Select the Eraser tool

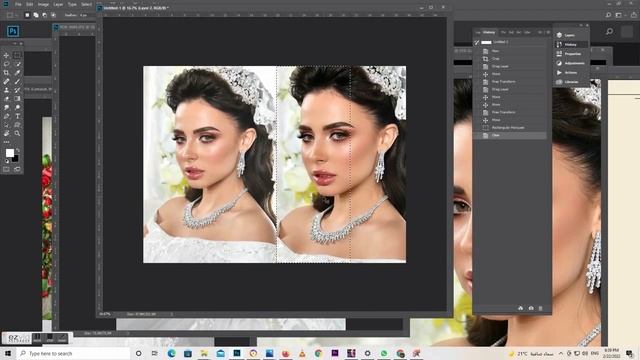[7, 99]
